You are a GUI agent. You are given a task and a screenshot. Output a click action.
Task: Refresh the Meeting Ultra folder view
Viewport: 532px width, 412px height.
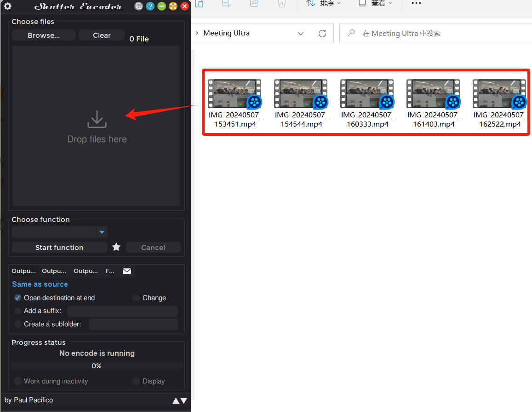click(322, 33)
